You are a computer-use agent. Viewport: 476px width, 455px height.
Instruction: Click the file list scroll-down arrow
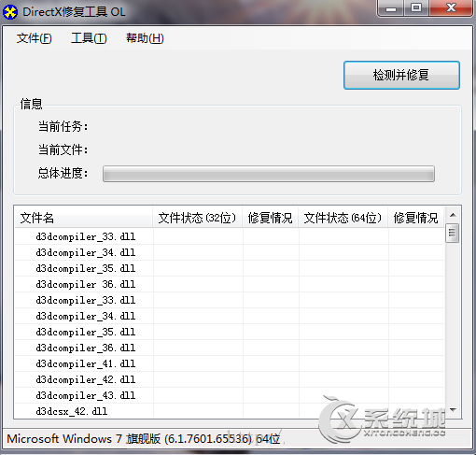(x=453, y=410)
